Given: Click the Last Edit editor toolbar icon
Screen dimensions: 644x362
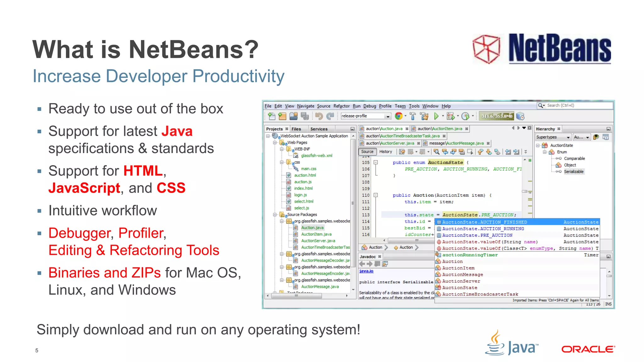Looking at the screenshot, I should point(402,152).
